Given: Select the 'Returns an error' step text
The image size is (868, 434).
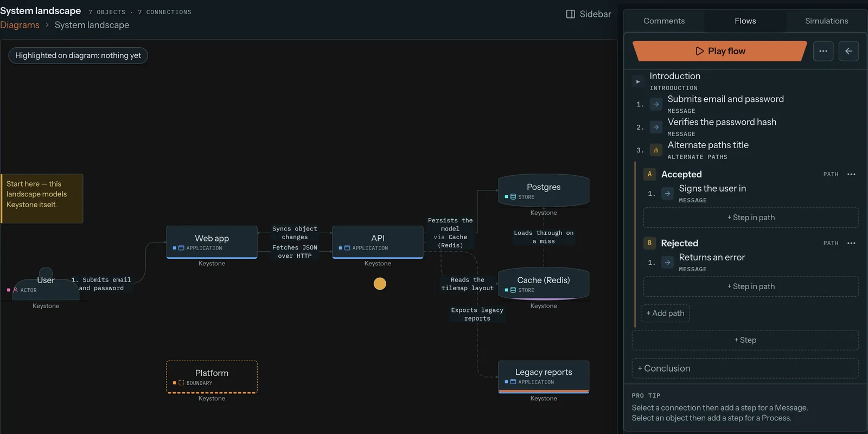Looking at the screenshot, I should pos(712,257).
